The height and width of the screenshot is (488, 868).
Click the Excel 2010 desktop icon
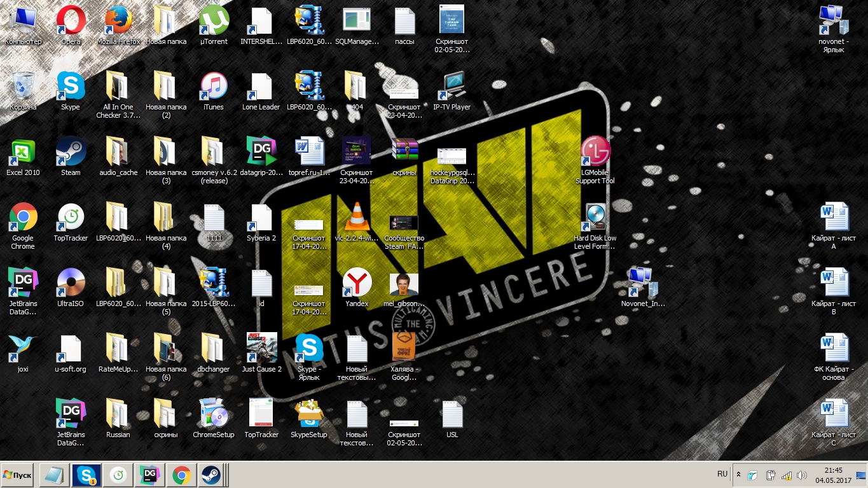point(23,152)
